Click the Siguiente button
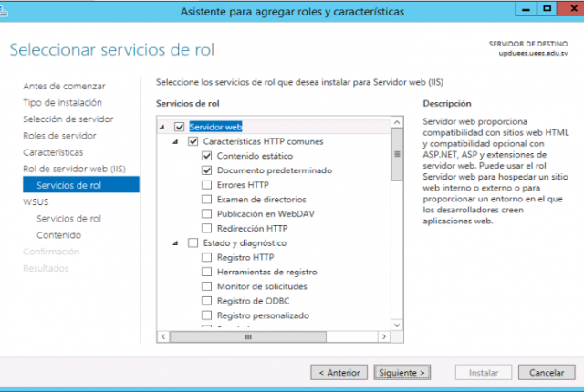Image resolution: width=584 pixels, height=392 pixels. (402, 373)
